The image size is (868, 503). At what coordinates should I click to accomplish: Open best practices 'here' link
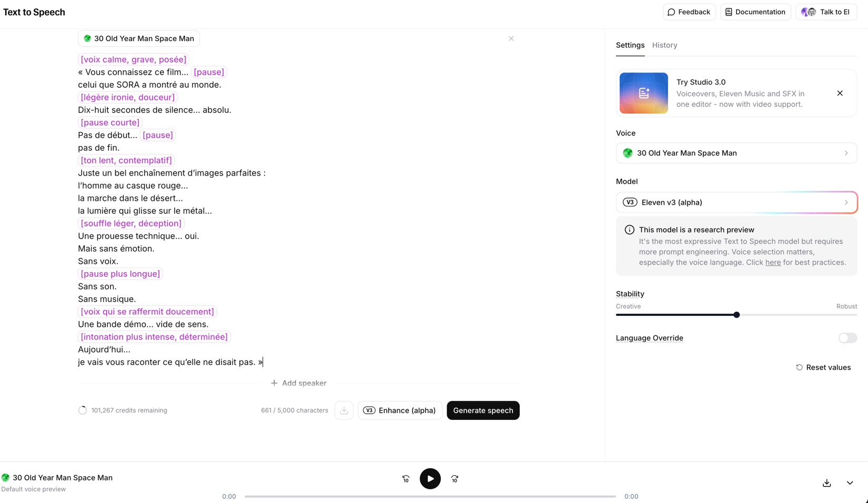(773, 262)
